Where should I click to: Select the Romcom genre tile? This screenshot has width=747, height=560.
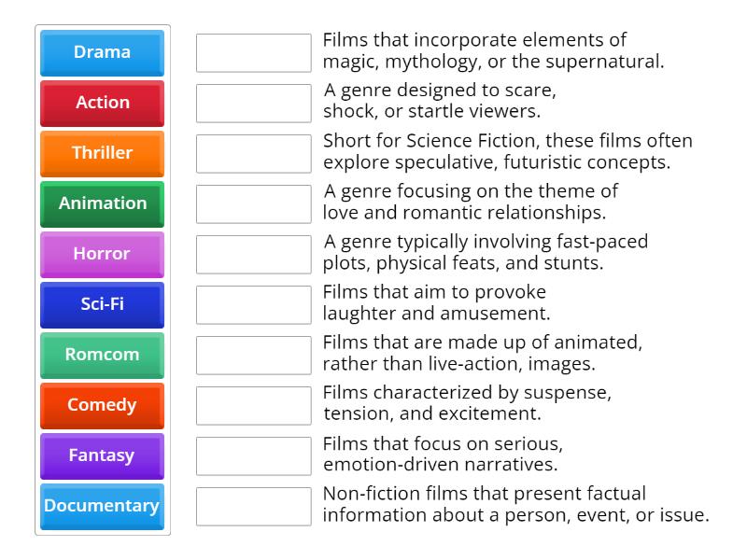pos(100,355)
